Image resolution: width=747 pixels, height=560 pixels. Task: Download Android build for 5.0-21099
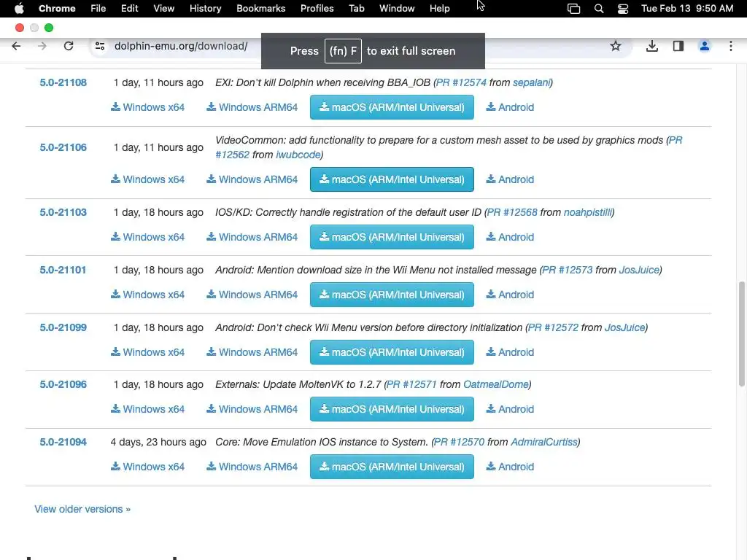510,352
